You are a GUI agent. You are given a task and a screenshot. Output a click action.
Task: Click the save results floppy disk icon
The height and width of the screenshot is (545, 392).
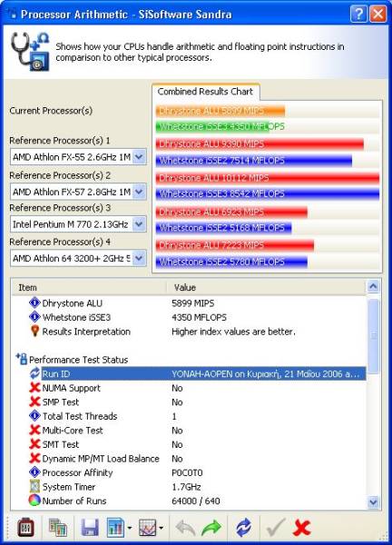coord(90,528)
